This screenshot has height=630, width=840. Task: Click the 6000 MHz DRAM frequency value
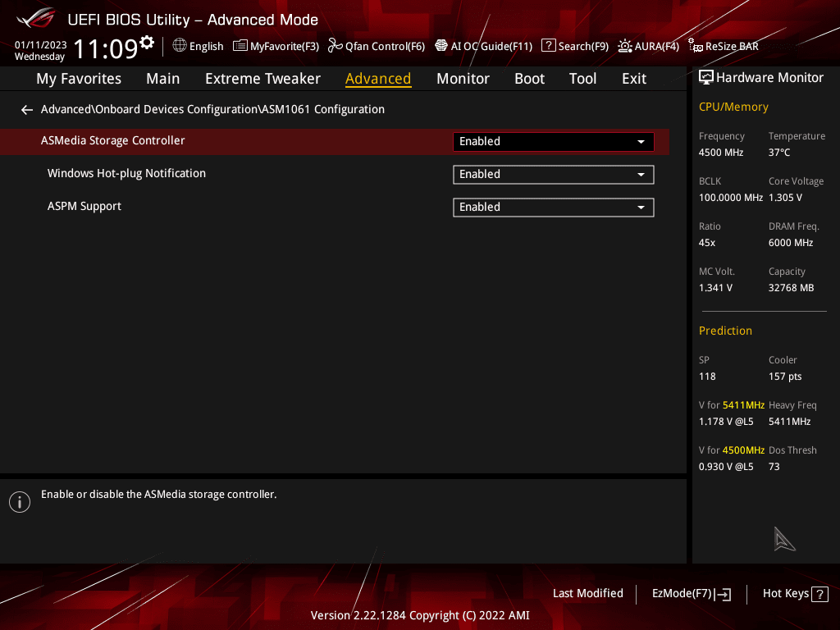coord(791,243)
